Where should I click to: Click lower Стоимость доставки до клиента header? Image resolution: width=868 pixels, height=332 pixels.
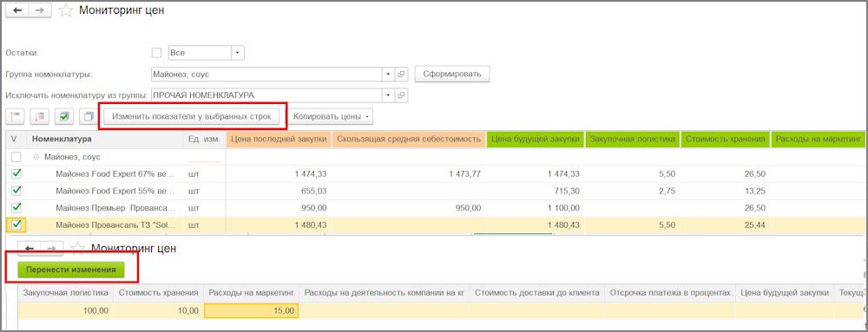(x=537, y=293)
